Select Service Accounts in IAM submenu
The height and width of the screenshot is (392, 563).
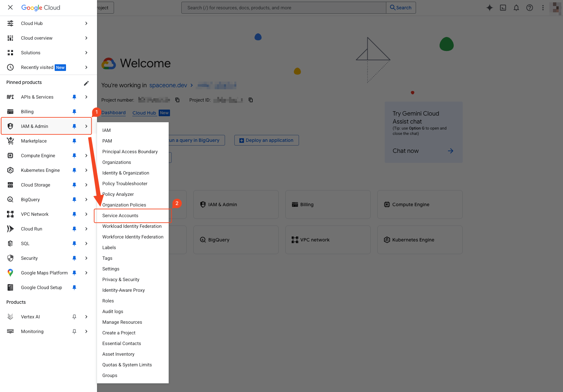click(x=133, y=215)
